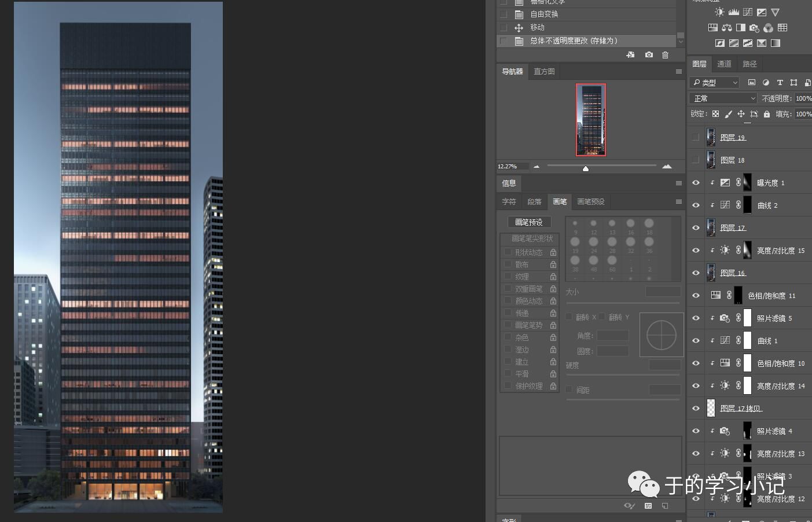Create a new history snapshot
The height and width of the screenshot is (522, 812).
[x=649, y=54]
